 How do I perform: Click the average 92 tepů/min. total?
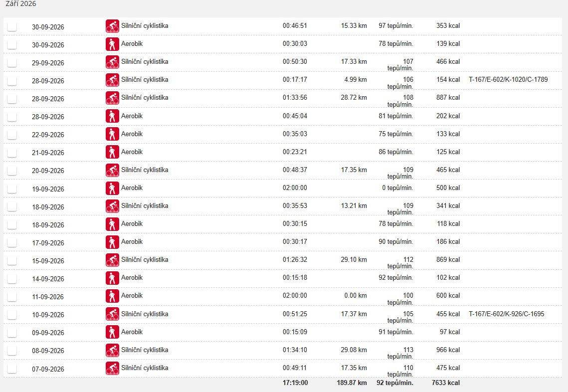[395, 383]
